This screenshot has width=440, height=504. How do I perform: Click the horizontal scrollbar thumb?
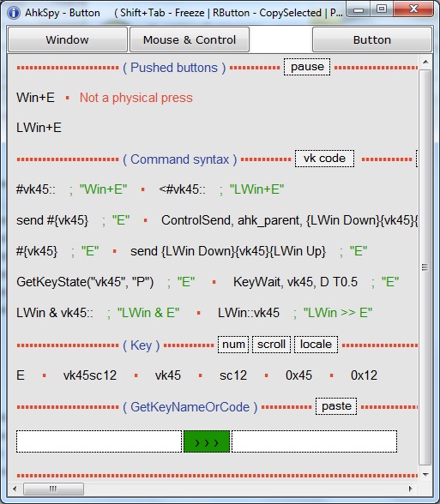pyautogui.click(x=53, y=489)
